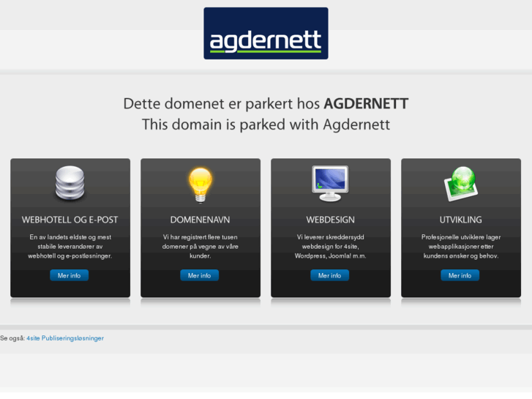
Task: Click 'Profesjonelle utviklere lager' description
Action: (x=461, y=247)
